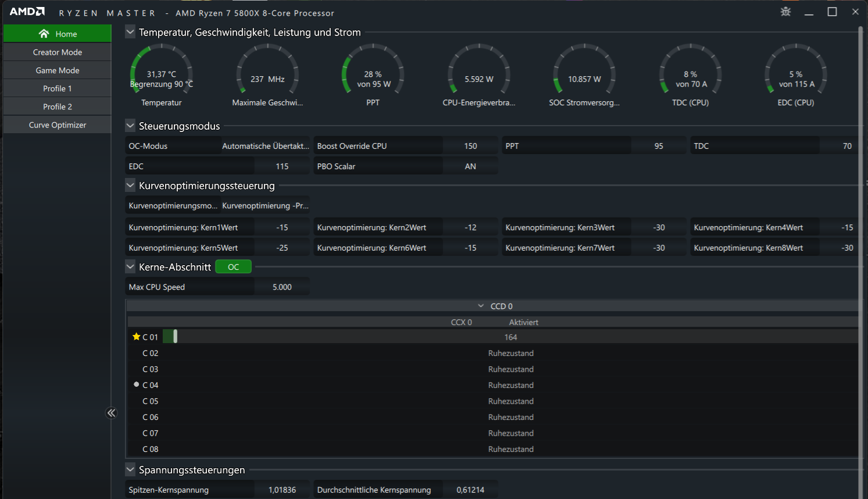
Task: Click Kern5Wert value -25
Action: coord(282,248)
